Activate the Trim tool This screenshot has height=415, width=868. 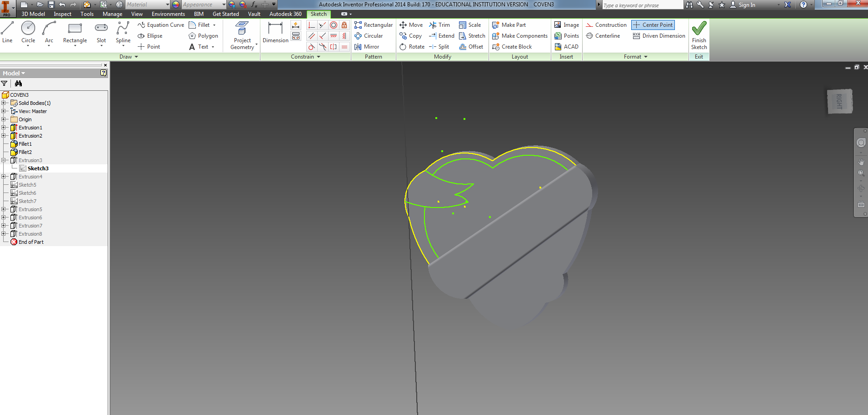click(x=439, y=25)
